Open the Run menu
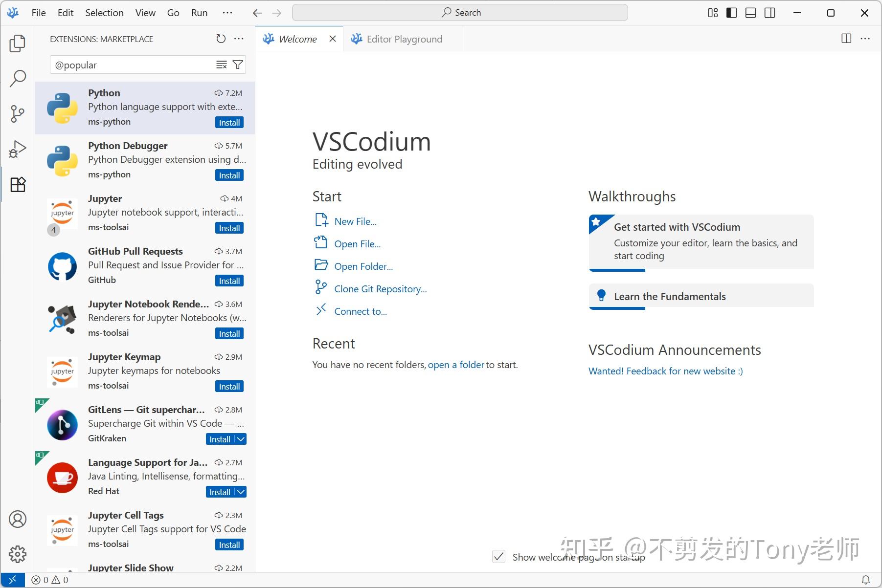This screenshot has height=588, width=882. coord(199,13)
